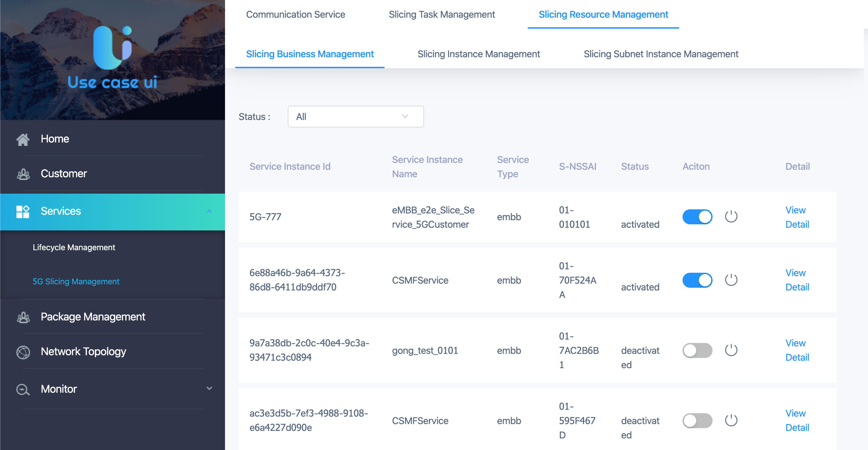Click the Monitor magnifier icon
Image resolution: width=868 pixels, height=450 pixels.
23,389
